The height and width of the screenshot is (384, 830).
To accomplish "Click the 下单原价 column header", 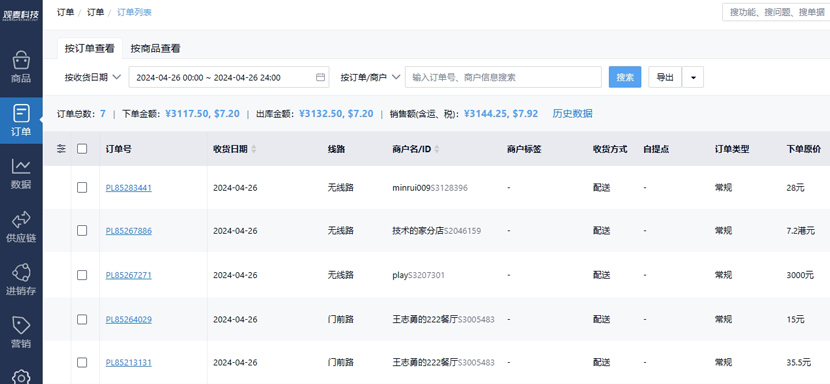I will 804,149.
